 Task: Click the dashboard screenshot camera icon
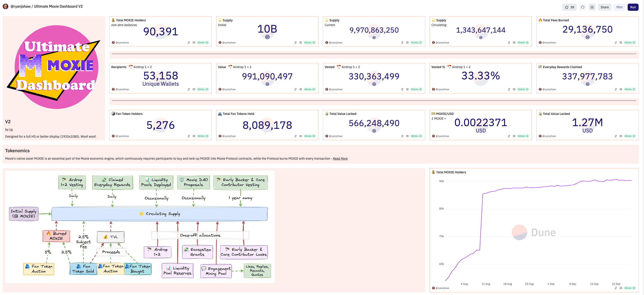point(592,7)
